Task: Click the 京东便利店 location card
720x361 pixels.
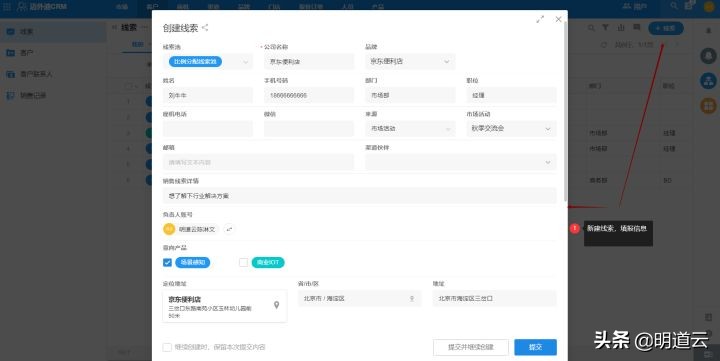Action: 225,306
